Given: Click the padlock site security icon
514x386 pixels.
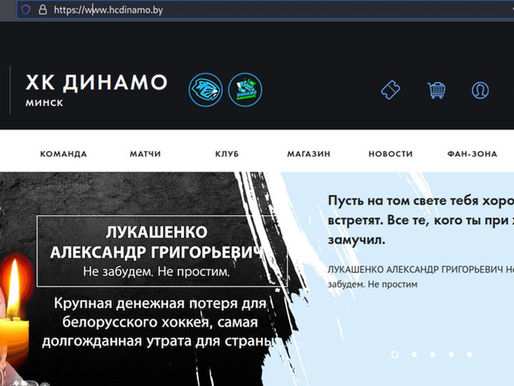Looking at the screenshot, I should (43, 10).
